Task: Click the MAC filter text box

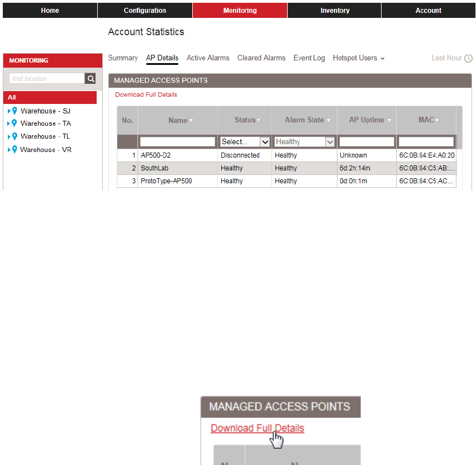Action: pyautogui.click(x=426, y=142)
